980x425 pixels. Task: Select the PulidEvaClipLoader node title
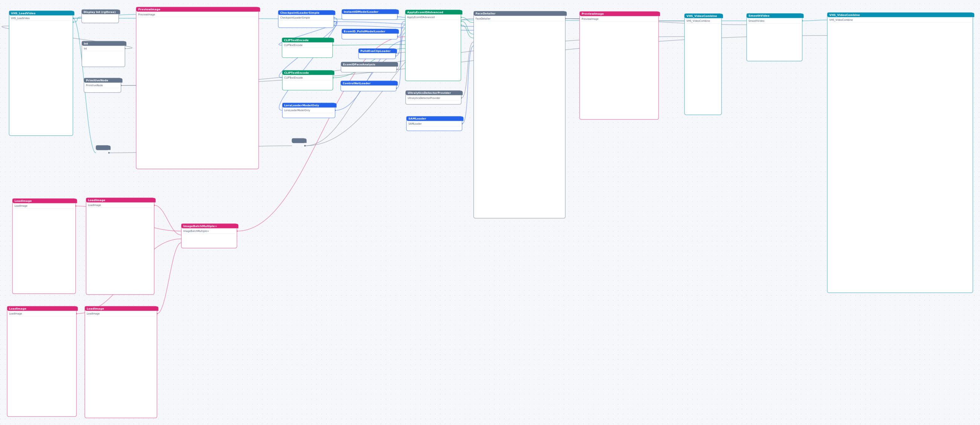pyautogui.click(x=377, y=50)
